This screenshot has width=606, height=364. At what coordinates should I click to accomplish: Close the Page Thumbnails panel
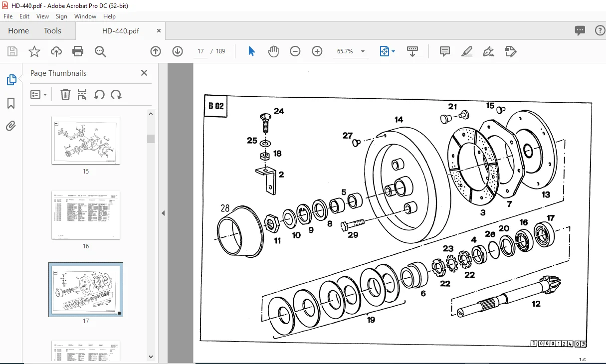click(x=144, y=73)
